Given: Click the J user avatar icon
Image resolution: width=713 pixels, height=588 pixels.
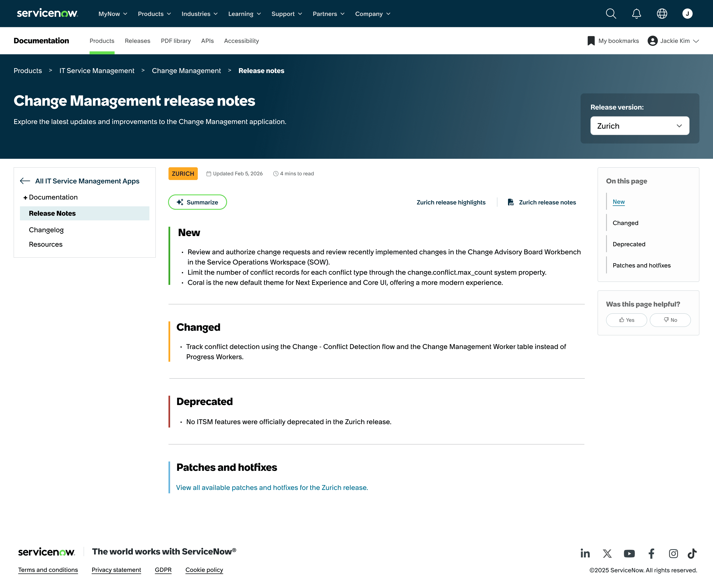Looking at the screenshot, I should pyautogui.click(x=687, y=14).
